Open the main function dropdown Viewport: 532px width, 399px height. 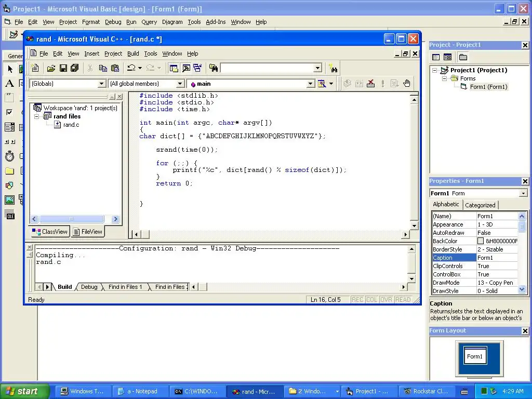(311, 84)
